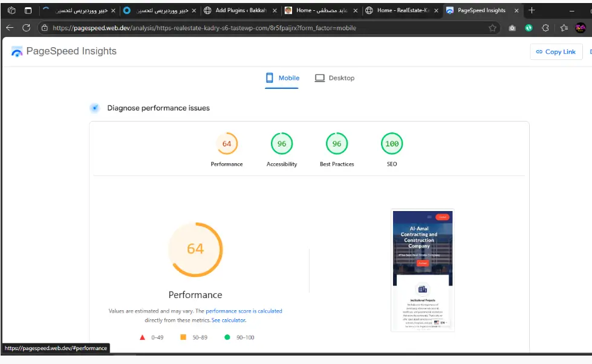
Task: Open the browser extensions puzzle icon
Action: click(x=546, y=27)
